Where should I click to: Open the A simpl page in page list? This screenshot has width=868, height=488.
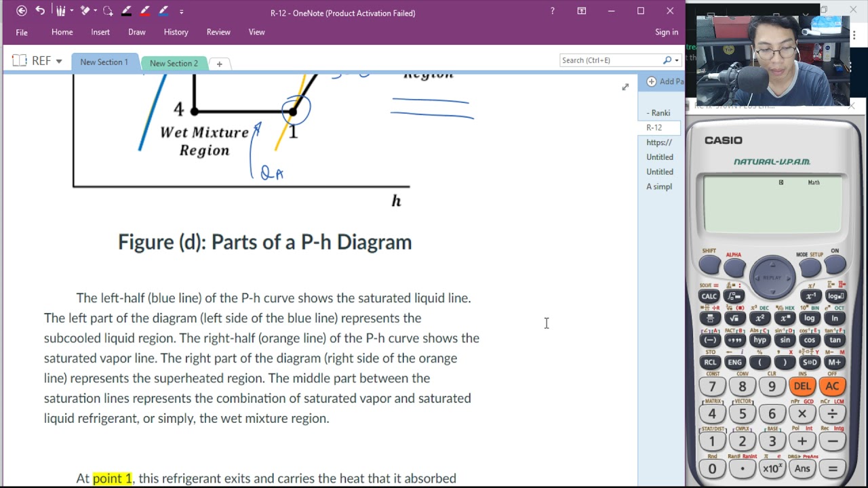[x=659, y=186]
